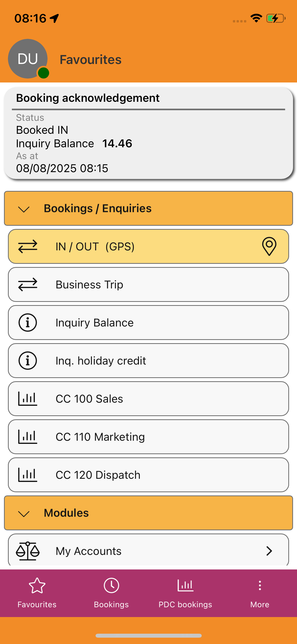Open the DU user avatar
Image resolution: width=297 pixels, height=644 pixels.
[28, 59]
